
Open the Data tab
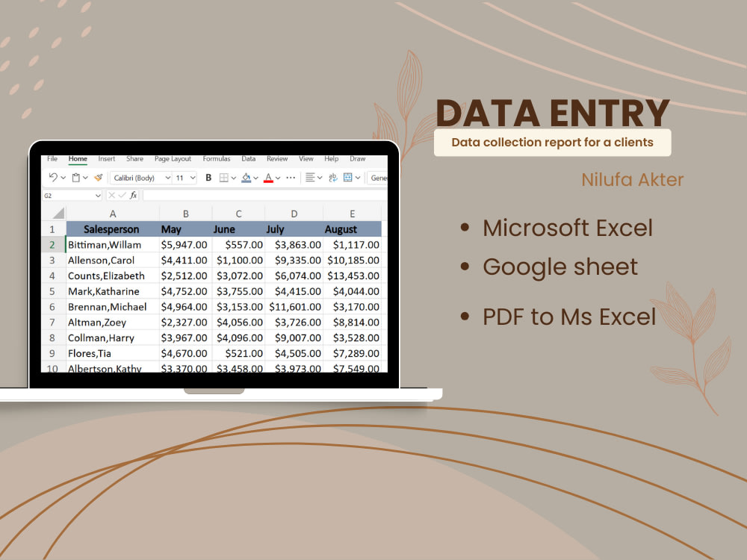coord(248,158)
